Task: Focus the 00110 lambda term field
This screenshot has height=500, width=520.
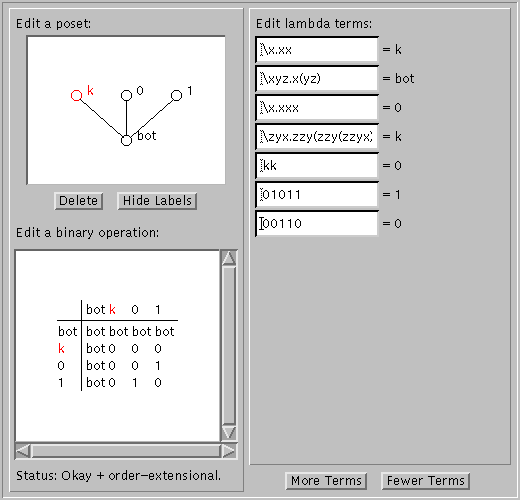Action: 317,224
